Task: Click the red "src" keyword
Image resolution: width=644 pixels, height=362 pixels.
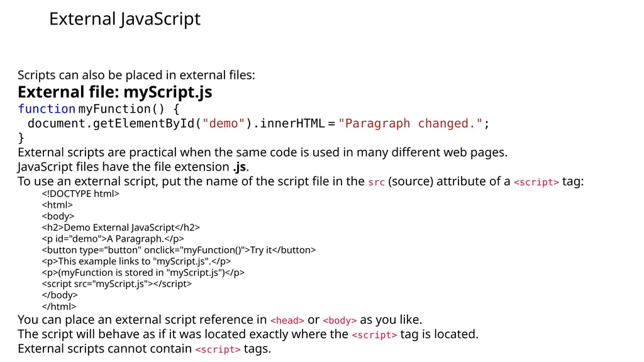Action: pyautogui.click(x=376, y=182)
